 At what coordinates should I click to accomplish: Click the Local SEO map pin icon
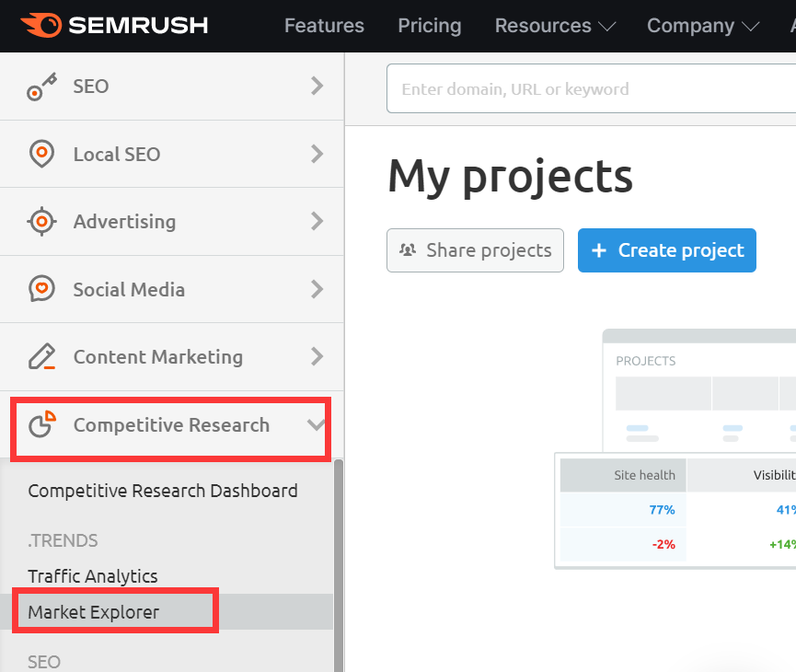[41, 154]
